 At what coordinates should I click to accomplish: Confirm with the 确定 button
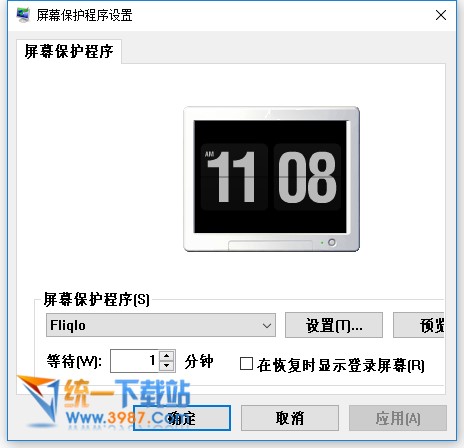click(x=182, y=418)
